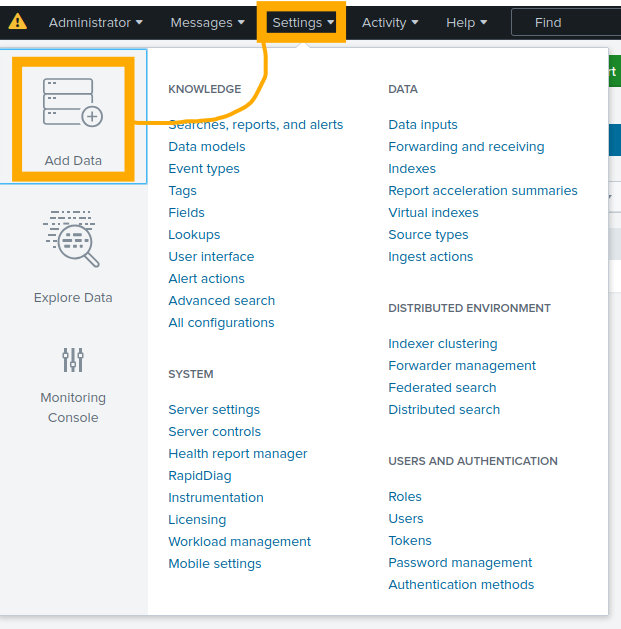This screenshot has width=621, height=629.
Task: Open Lookups
Action: [x=194, y=235]
